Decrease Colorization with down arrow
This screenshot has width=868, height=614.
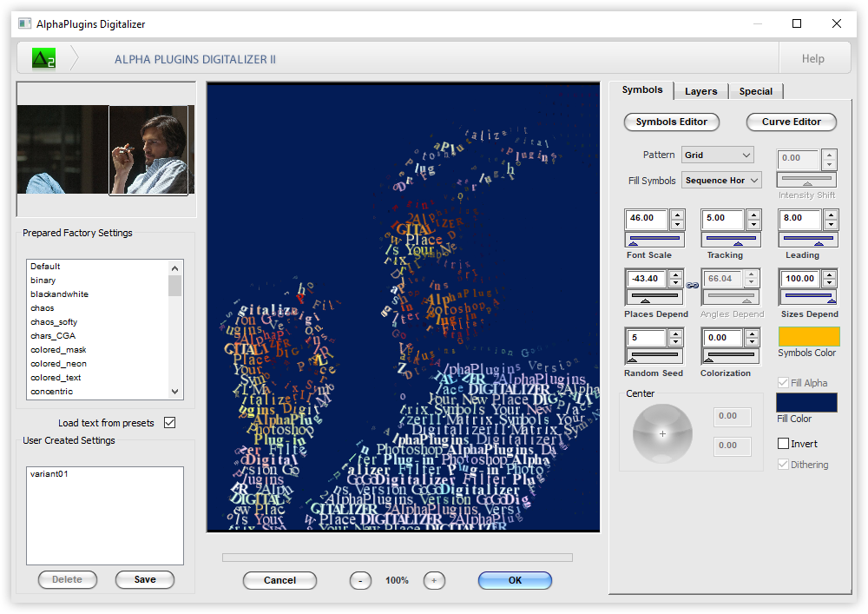click(x=752, y=343)
